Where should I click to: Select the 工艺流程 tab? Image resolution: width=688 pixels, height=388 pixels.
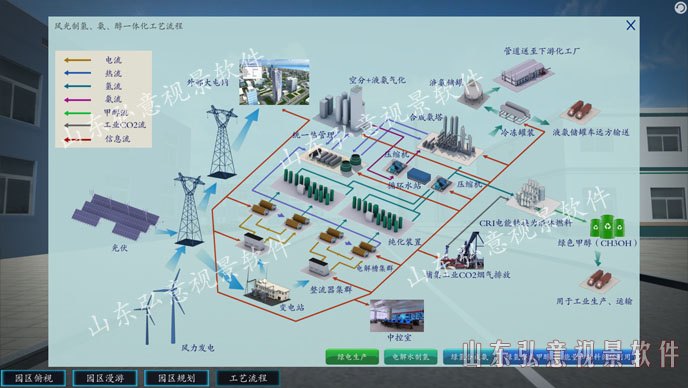pos(248,378)
